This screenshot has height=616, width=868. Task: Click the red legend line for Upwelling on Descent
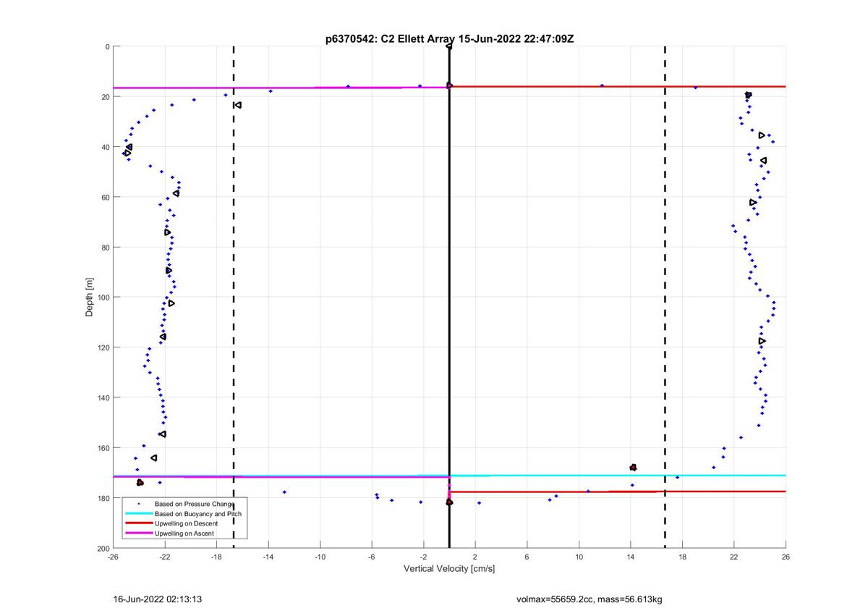pos(137,523)
